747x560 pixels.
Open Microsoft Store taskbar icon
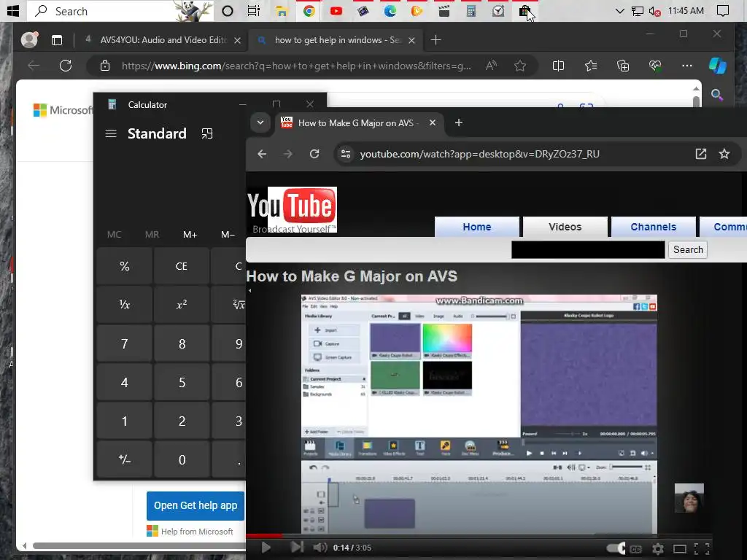[x=525, y=11]
